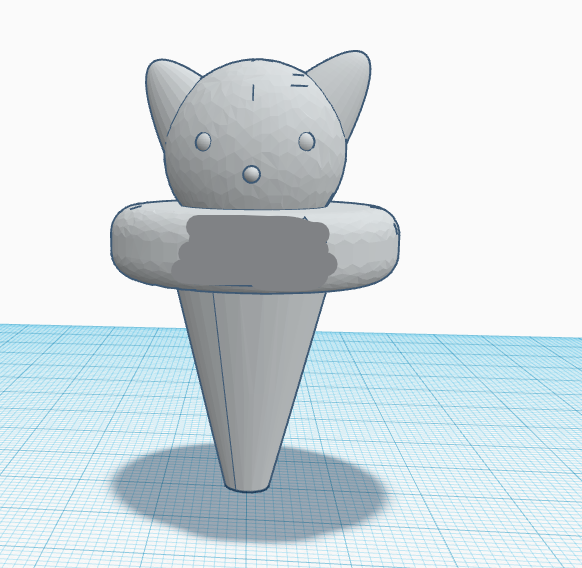Click the cat's right eye

[x=307, y=141]
